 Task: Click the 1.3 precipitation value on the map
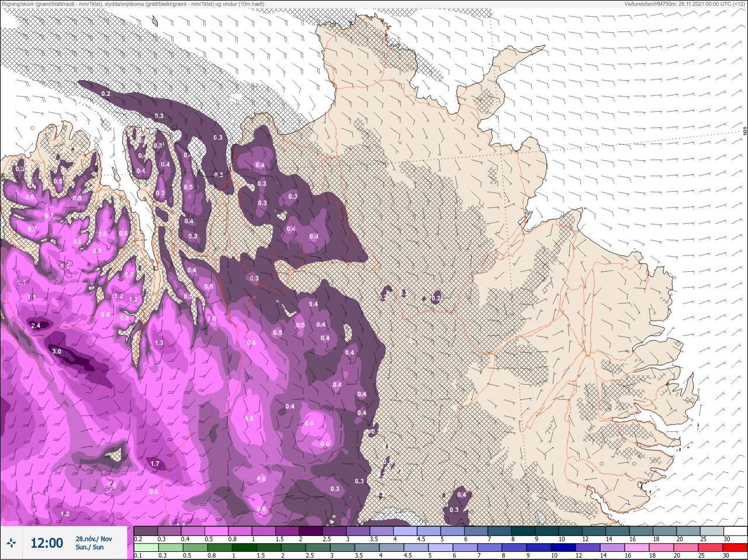coord(159,343)
